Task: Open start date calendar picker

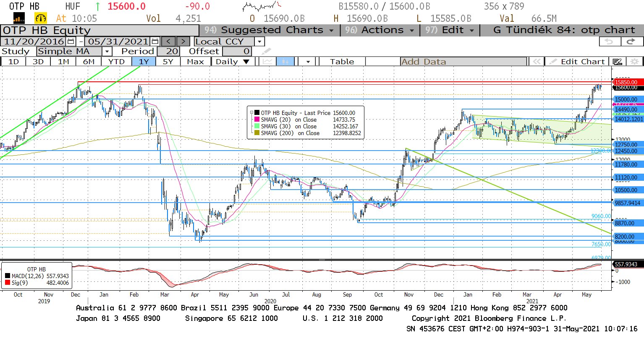Action: tap(71, 42)
